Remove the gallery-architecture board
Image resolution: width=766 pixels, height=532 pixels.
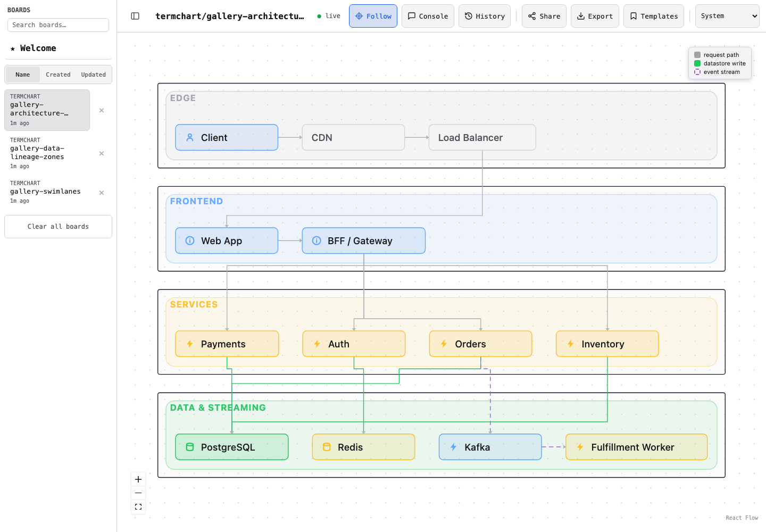[102, 110]
